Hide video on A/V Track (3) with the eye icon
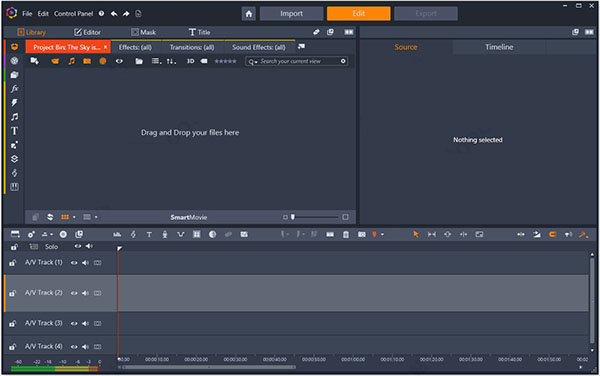Viewport: 600px width, 376px height. [x=74, y=324]
